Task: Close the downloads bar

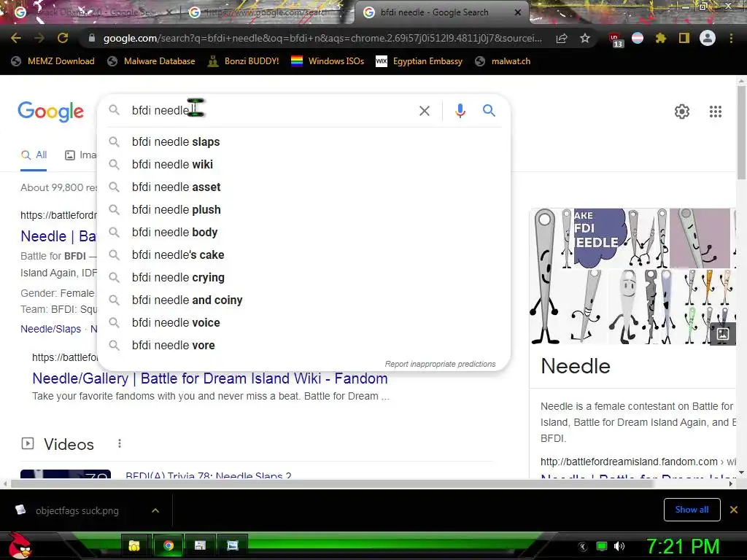Action: pyautogui.click(x=734, y=510)
